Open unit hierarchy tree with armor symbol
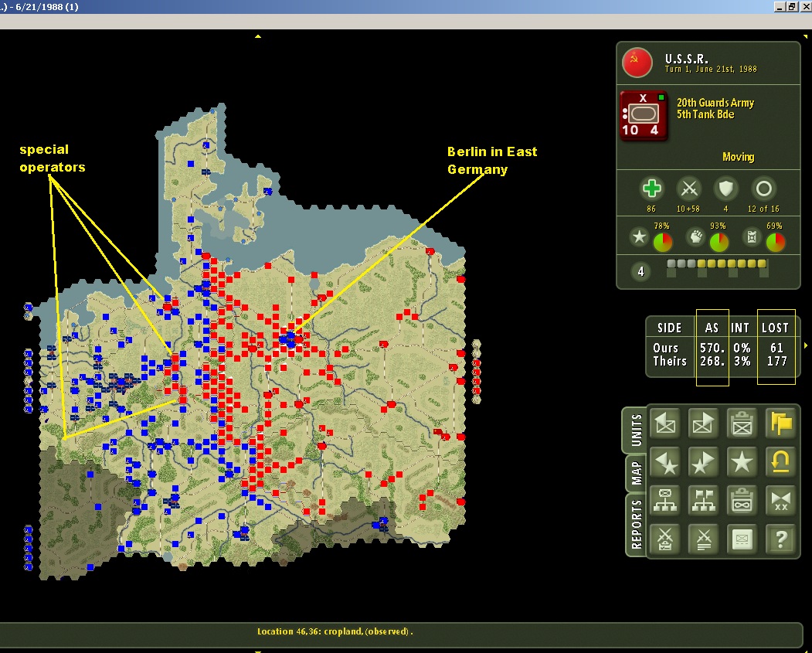The image size is (812, 653). tap(665, 501)
